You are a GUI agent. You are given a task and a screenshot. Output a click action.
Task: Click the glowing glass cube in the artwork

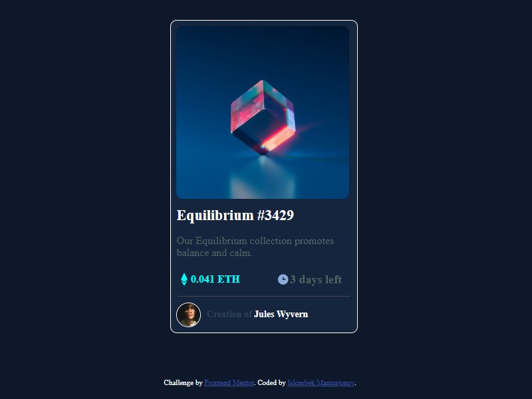tap(263, 118)
